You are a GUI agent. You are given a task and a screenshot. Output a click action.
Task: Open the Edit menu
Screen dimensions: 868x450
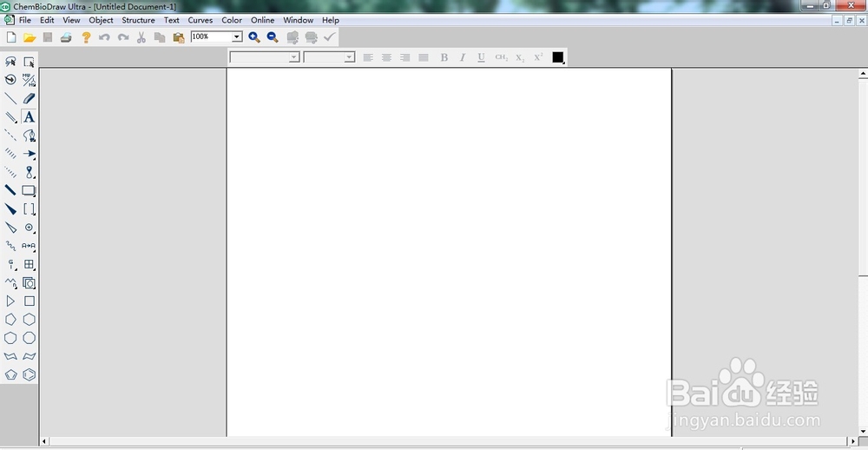pos(47,20)
